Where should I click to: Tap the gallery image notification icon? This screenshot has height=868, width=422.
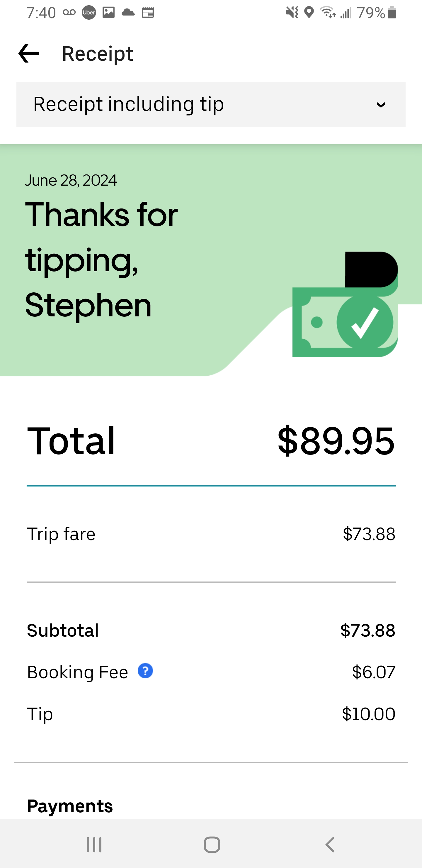[108, 13]
